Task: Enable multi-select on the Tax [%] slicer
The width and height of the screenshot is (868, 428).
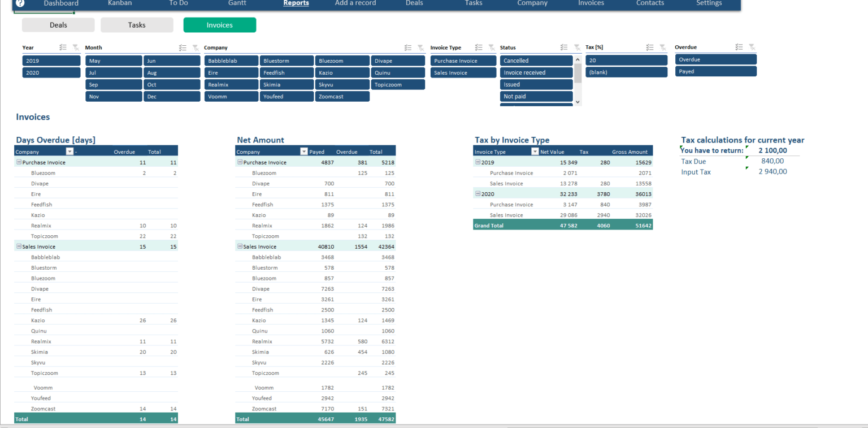Action: (649, 47)
